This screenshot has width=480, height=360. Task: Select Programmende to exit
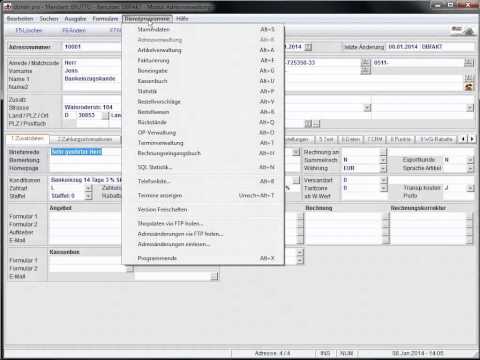pyautogui.click(x=204, y=258)
